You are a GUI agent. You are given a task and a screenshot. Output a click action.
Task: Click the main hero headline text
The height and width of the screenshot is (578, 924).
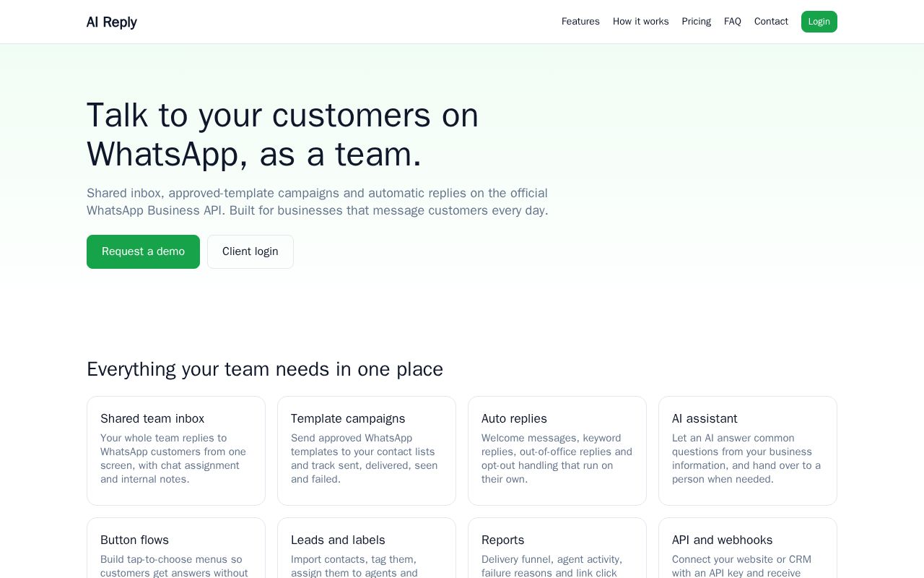(283, 134)
